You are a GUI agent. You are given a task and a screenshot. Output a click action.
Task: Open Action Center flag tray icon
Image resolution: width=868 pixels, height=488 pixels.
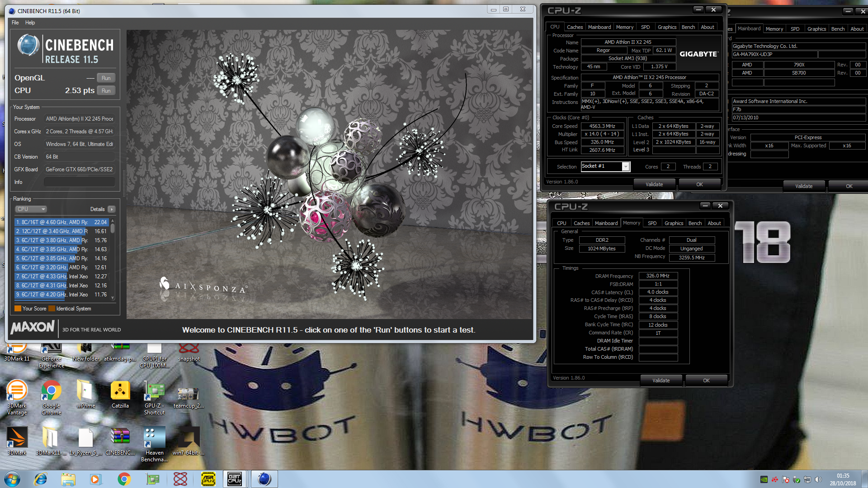pos(786,479)
